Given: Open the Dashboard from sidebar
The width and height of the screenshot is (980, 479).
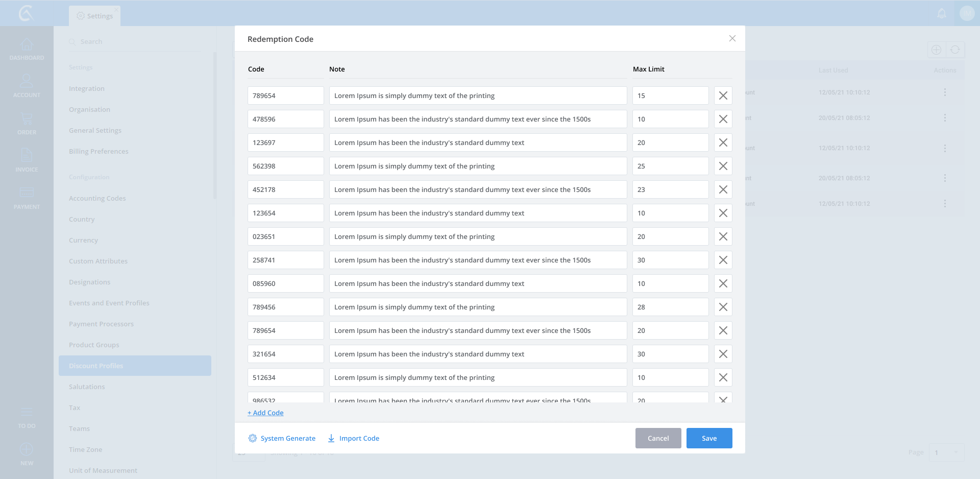Looking at the screenshot, I should (x=27, y=50).
